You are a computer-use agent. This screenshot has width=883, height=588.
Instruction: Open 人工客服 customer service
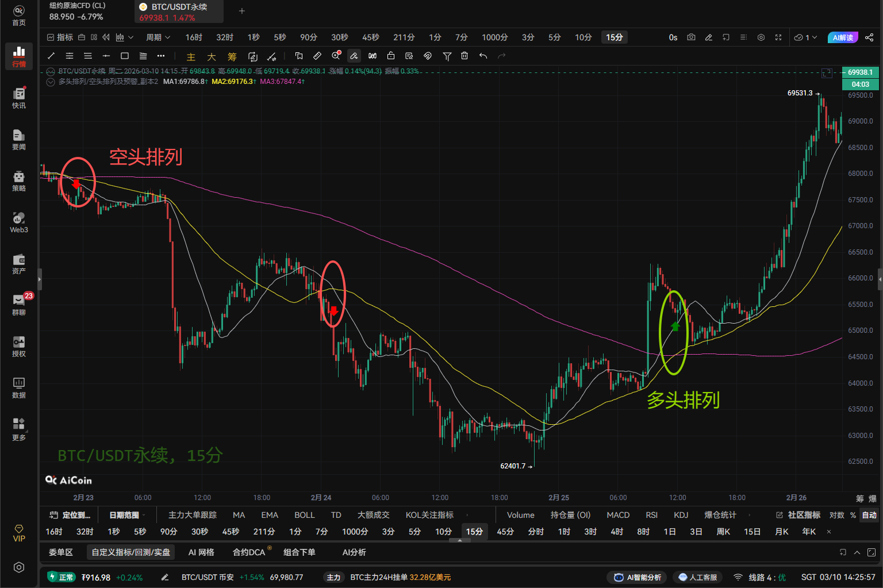[698, 577]
